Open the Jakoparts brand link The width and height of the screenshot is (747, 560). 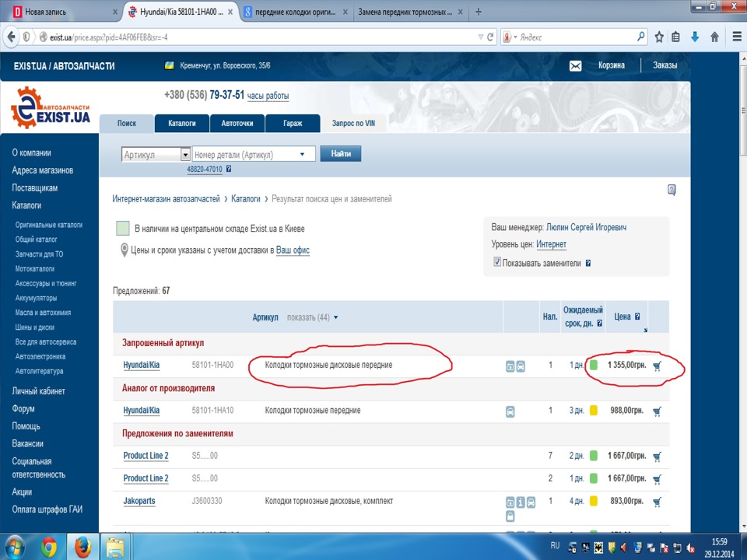(x=139, y=501)
